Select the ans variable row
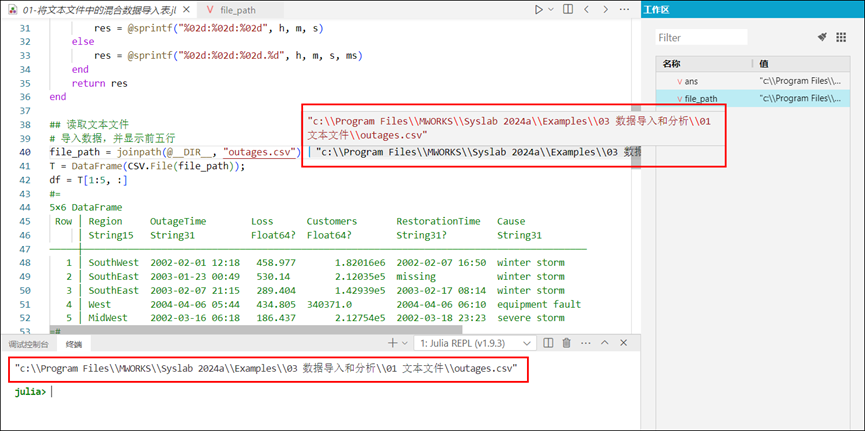Image resolution: width=865 pixels, height=431 pixels. click(752, 81)
